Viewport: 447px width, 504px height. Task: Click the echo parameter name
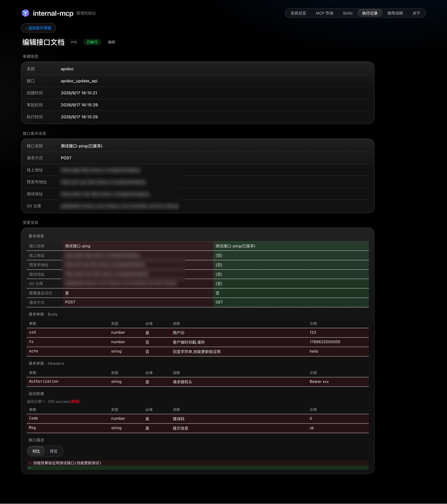coord(33,351)
